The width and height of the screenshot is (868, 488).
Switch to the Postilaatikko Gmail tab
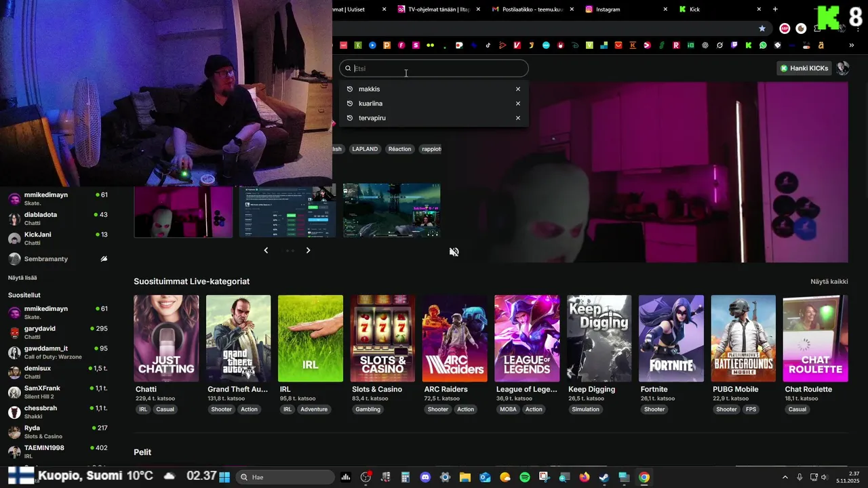[x=532, y=9]
